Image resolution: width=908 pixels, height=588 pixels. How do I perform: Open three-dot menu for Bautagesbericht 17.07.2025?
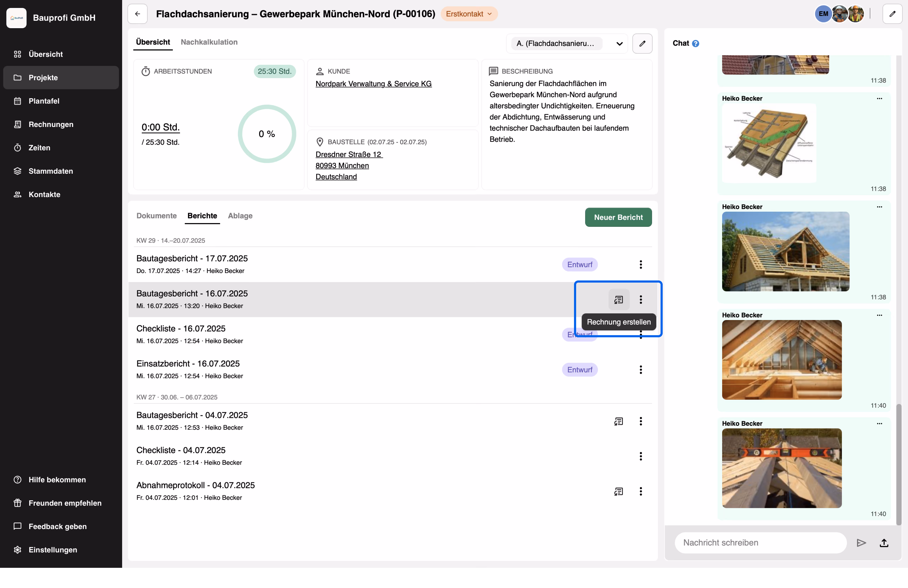(641, 264)
